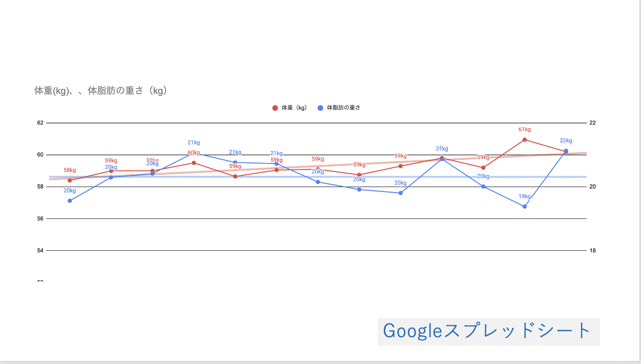The width and height of the screenshot is (641, 364).
Task: Select the 体脂肪の重さ legend label
Action: pyautogui.click(x=343, y=108)
